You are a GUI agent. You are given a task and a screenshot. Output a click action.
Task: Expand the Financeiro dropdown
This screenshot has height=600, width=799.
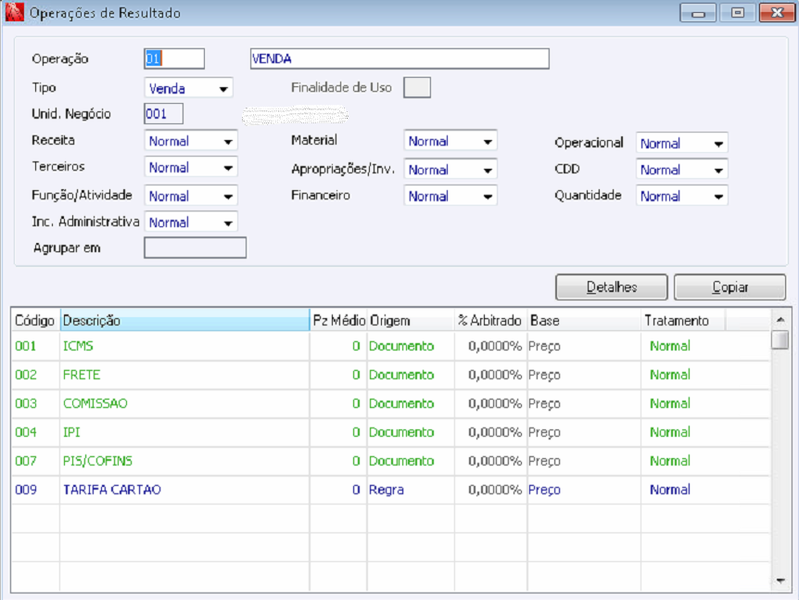point(450,196)
